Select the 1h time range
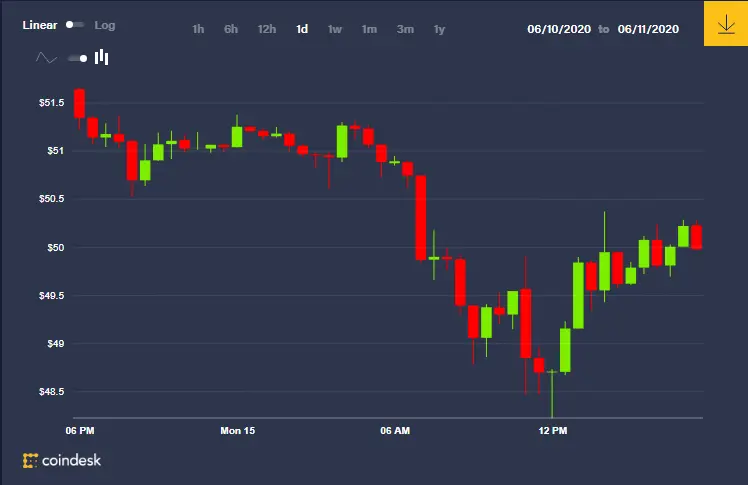 click(x=198, y=29)
